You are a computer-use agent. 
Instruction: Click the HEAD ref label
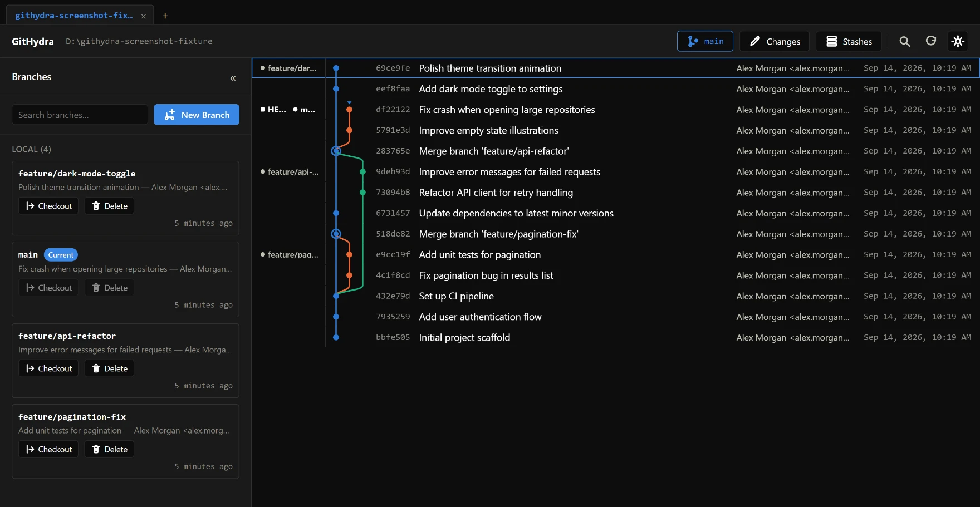coord(273,110)
